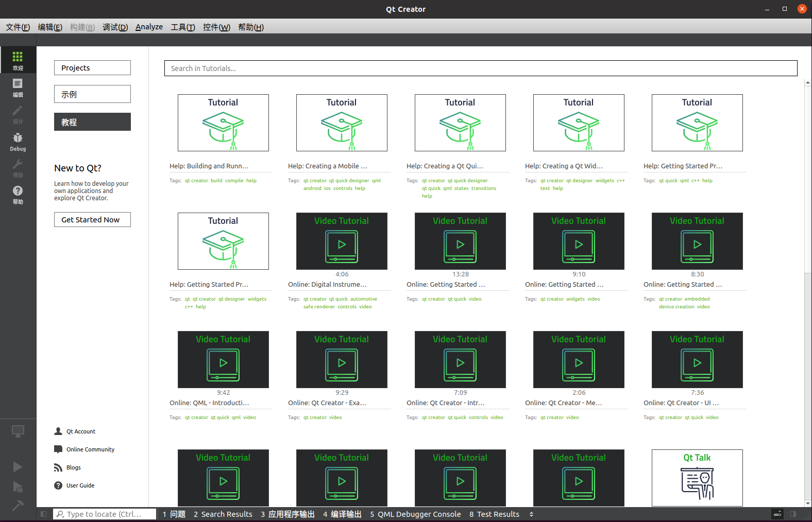
Task: Click the Run play button in sidebar
Action: tap(18, 467)
